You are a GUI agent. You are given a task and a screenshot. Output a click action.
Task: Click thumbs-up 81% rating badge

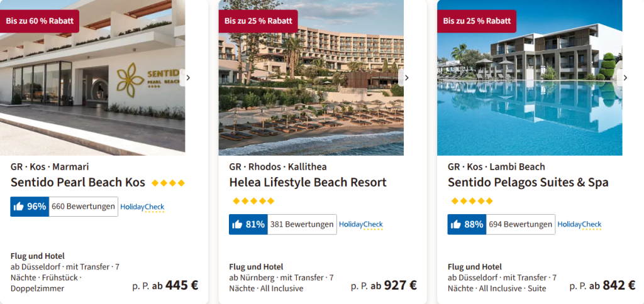pos(248,224)
